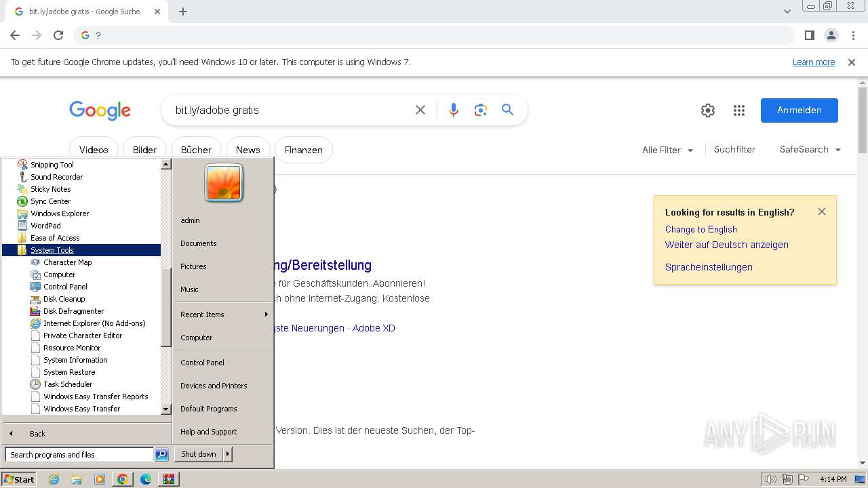The height and width of the screenshot is (488, 868).
Task: Reload the page in Chrome
Action: coord(58,35)
